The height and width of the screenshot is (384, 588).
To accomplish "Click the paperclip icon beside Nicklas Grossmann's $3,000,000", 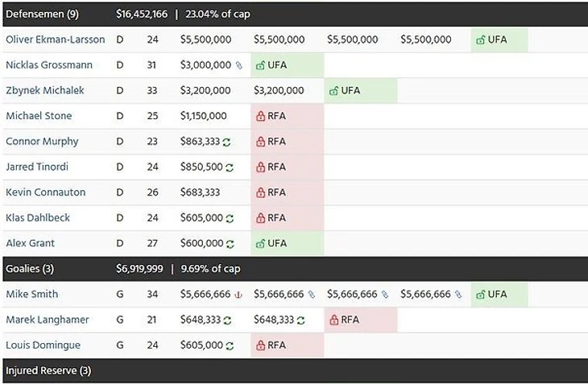I will pos(238,65).
